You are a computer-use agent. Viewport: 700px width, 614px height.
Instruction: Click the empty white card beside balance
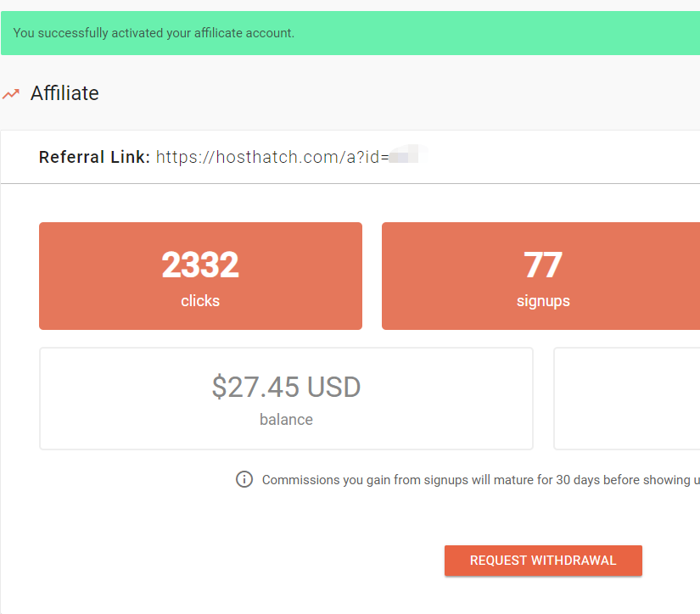coord(628,399)
